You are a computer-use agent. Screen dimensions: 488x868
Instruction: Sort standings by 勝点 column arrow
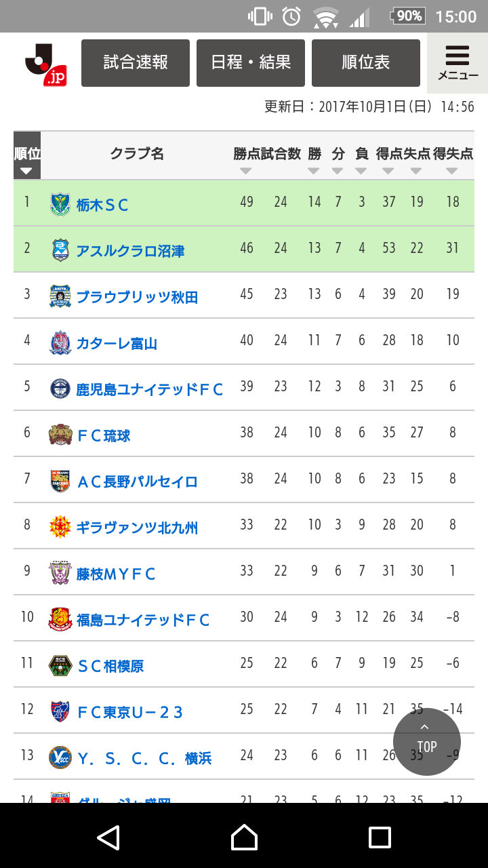[x=245, y=170]
